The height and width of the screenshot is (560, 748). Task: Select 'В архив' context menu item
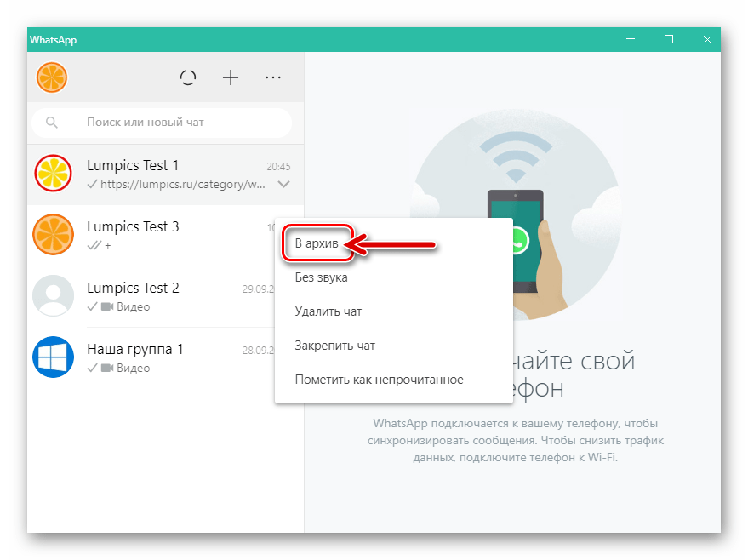click(x=317, y=243)
